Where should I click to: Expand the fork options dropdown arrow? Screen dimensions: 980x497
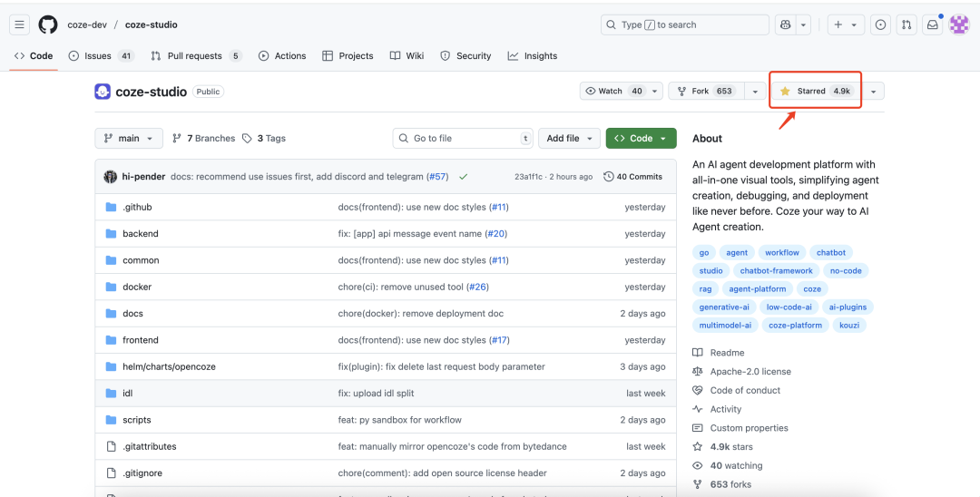point(755,92)
